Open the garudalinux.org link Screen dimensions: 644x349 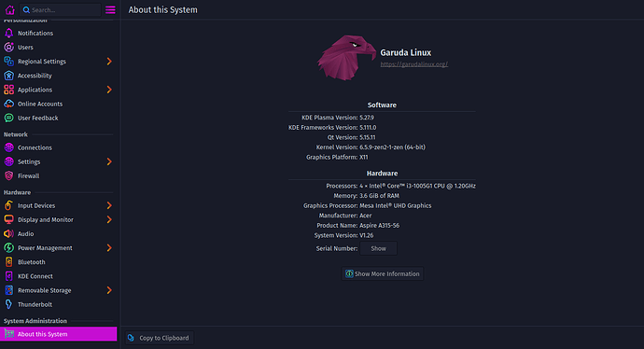(x=414, y=64)
